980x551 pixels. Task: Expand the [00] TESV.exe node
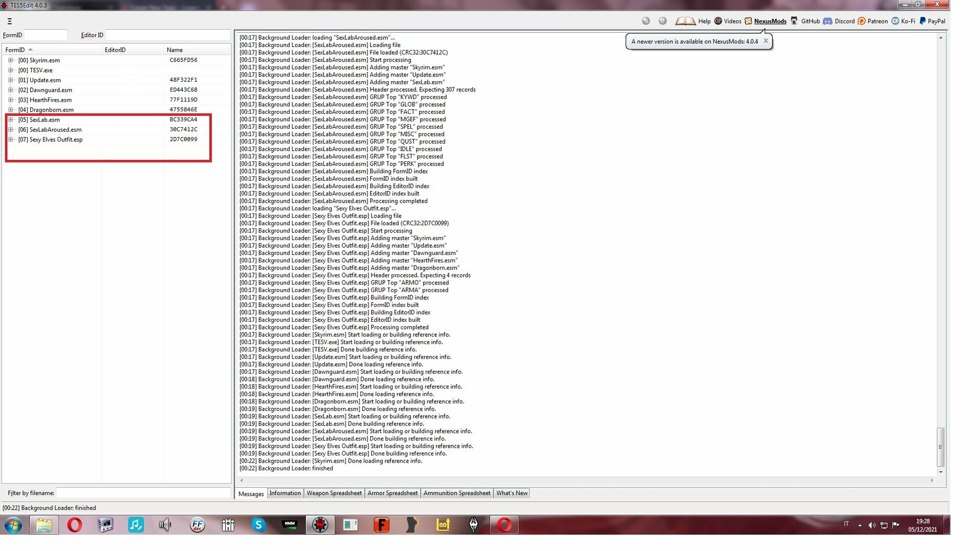tap(11, 70)
